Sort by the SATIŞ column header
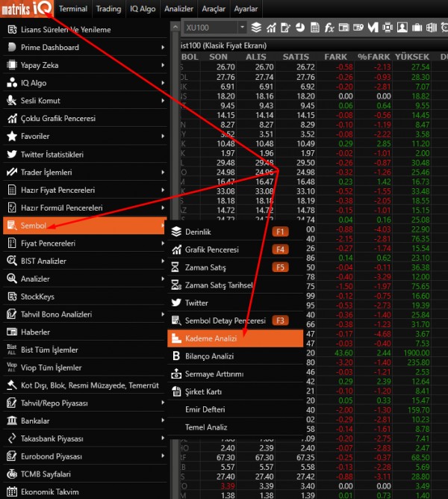448x499 pixels. click(x=296, y=57)
